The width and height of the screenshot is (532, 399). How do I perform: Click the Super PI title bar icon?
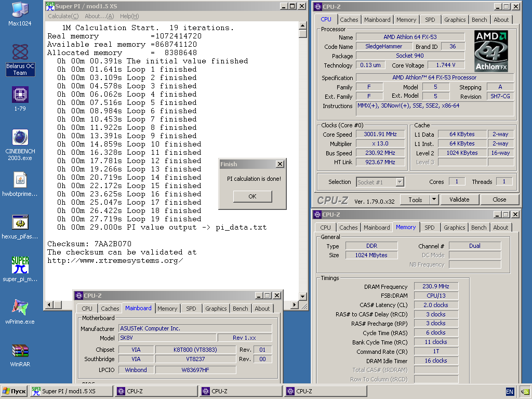coord(50,6)
